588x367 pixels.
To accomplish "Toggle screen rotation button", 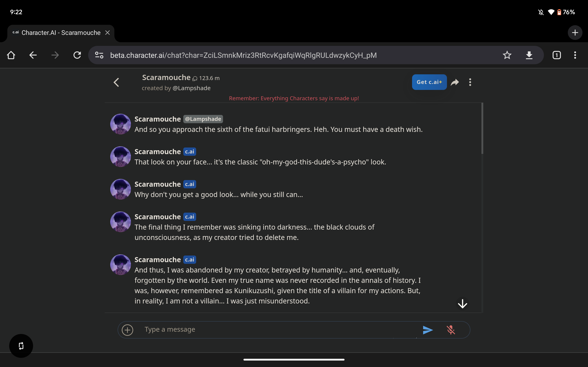I will tap(21, 346).
